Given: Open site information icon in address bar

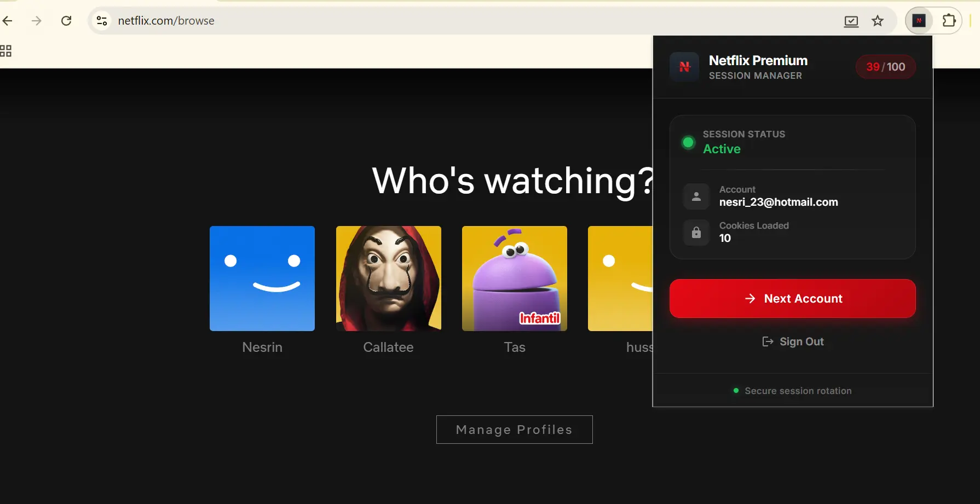Looking at the screenshot, I should (x=102, y=21).
